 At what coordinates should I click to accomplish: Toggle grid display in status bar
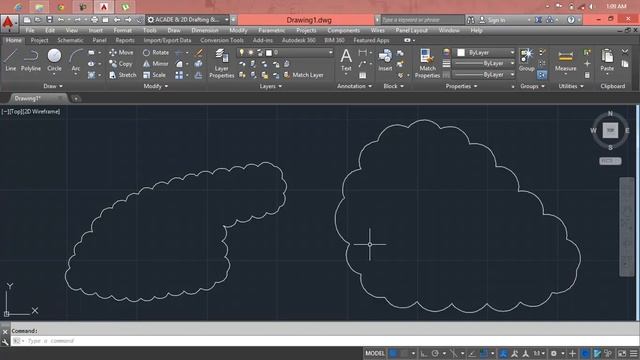click(393, 353)
